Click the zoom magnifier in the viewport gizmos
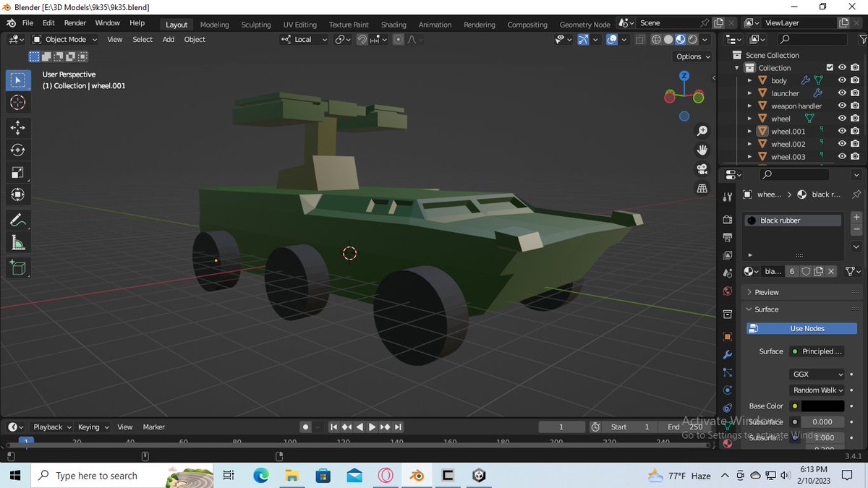 click(x=702, y=131)
